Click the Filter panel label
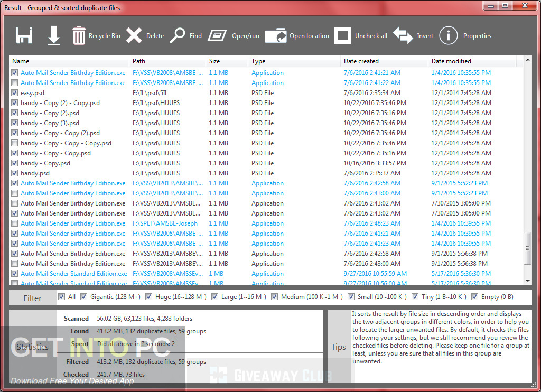 point(32,298)
